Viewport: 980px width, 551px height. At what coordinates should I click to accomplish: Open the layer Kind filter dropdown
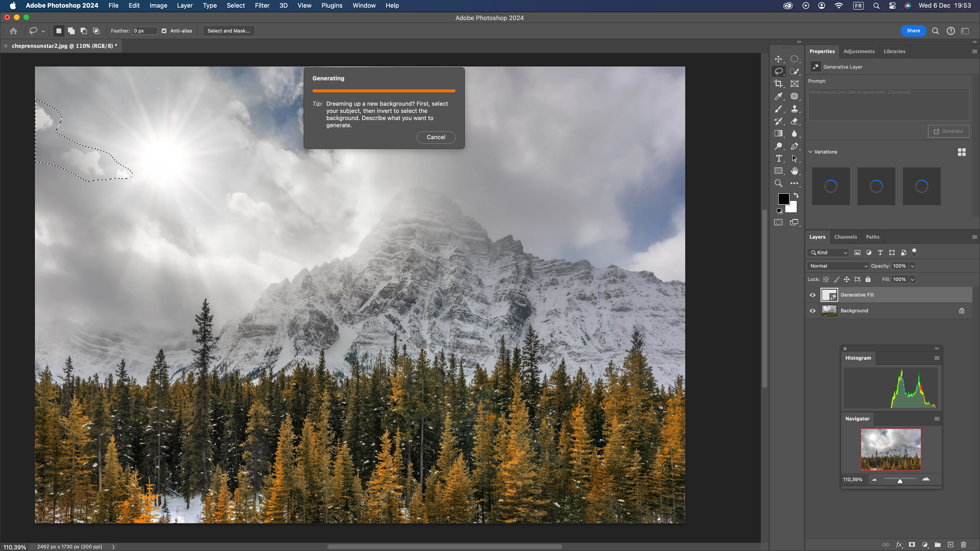828,253
